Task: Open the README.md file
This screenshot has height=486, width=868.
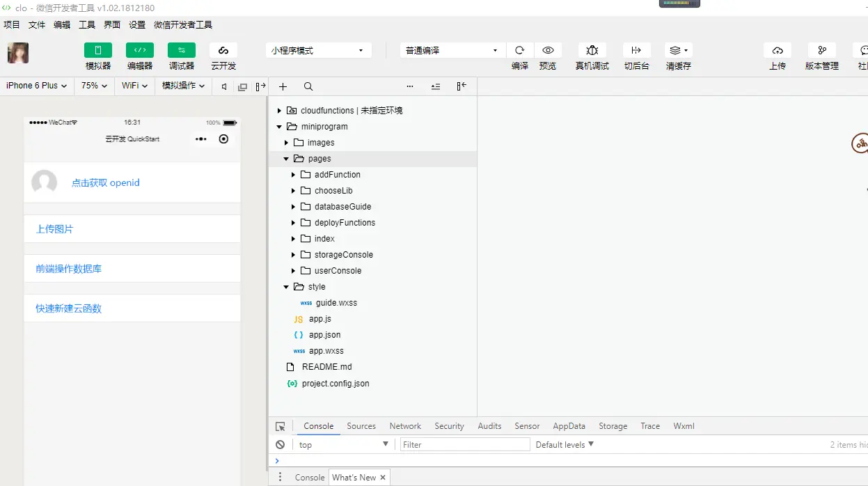Action: (x=326, y=367)
